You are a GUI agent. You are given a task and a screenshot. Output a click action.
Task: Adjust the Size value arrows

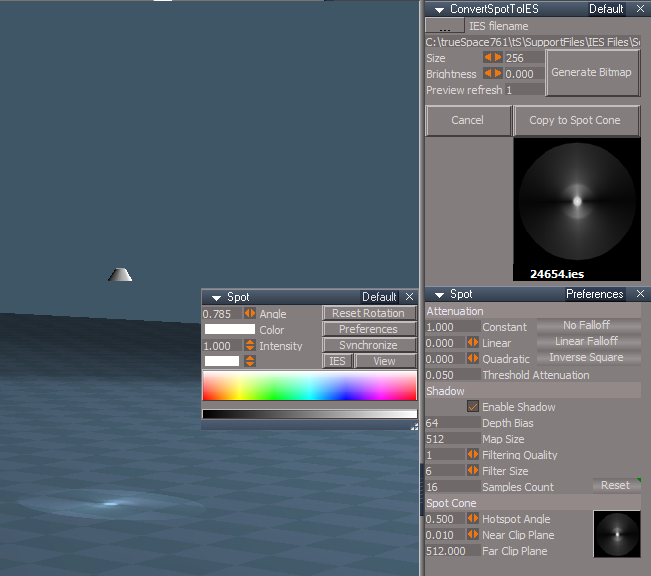point(493,58)
